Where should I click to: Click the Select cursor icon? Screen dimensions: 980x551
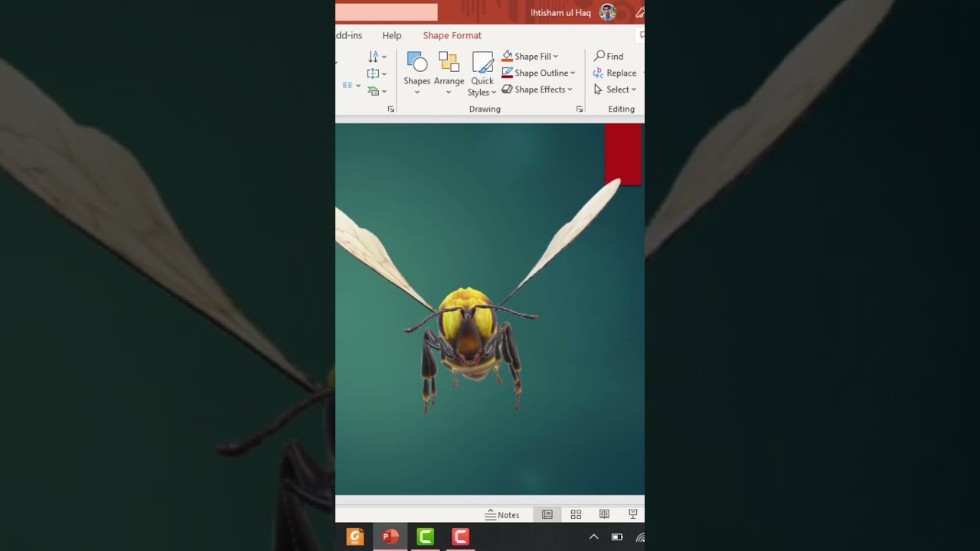point(598,90)
